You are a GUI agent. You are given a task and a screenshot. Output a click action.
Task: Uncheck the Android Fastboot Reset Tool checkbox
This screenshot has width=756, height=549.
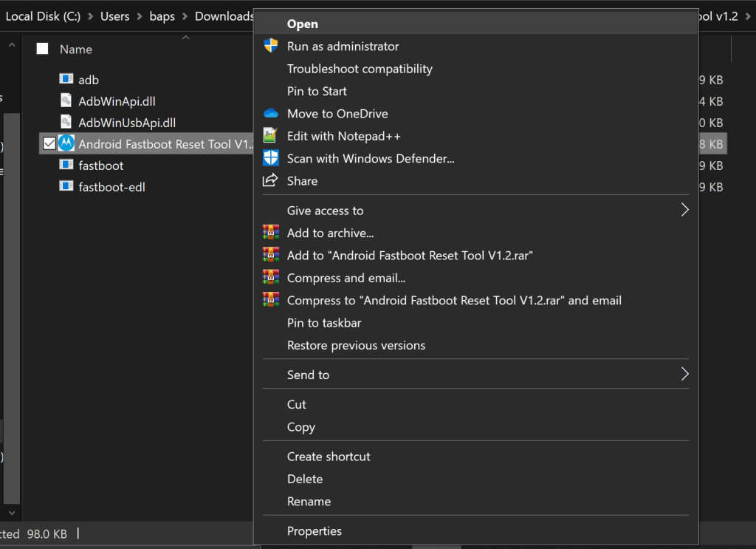point(49,144)
